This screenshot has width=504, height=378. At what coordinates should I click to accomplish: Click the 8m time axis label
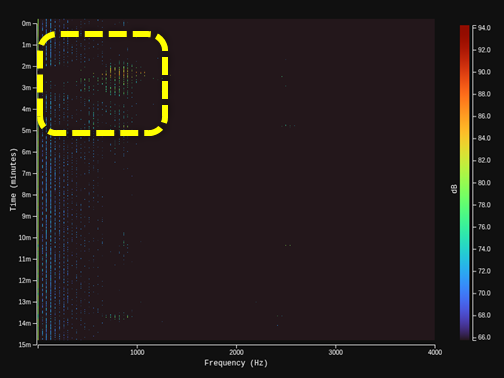click(26, 195)
